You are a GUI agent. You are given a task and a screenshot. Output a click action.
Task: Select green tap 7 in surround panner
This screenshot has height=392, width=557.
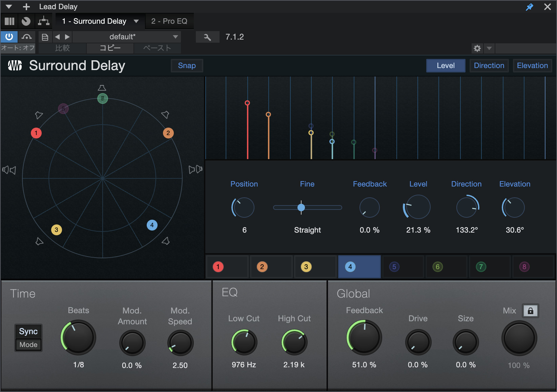click(x=103, y=99)
